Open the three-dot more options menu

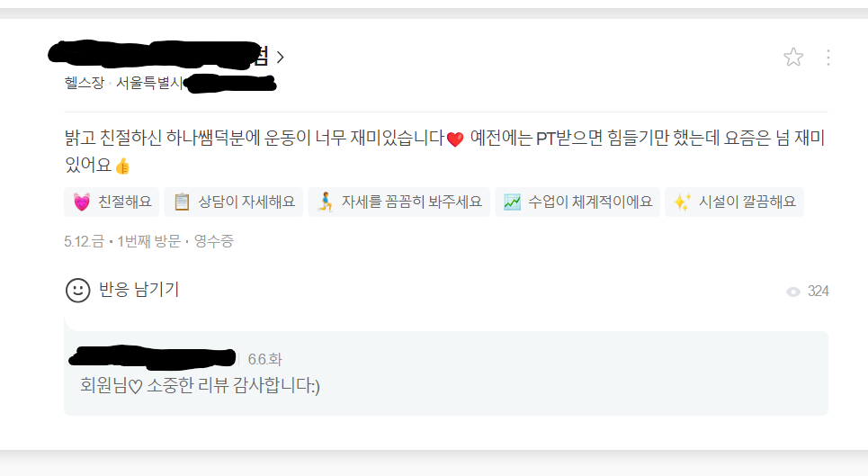pos(828,58)
